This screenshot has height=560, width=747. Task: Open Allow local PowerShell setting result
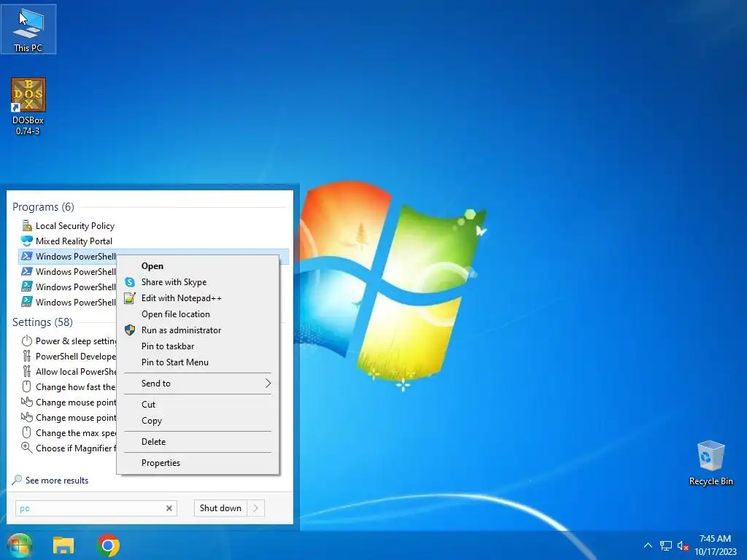(68, 371)
